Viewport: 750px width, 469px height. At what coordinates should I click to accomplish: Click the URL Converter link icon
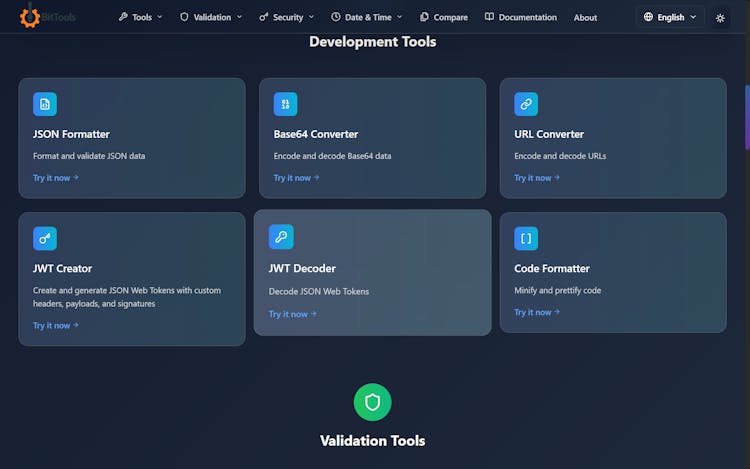526,104
